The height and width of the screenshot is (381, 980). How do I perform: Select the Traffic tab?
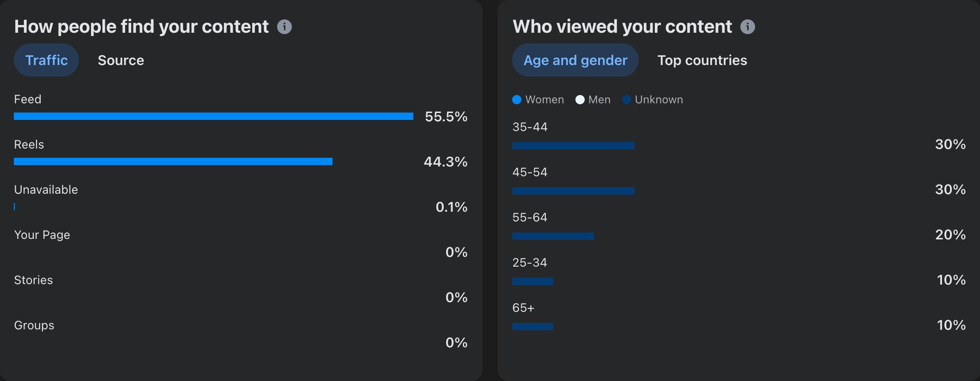(46, 60)
